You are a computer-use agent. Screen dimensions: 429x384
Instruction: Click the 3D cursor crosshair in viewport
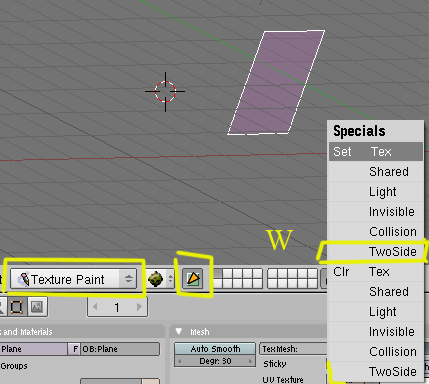click(x=165, y=91)
